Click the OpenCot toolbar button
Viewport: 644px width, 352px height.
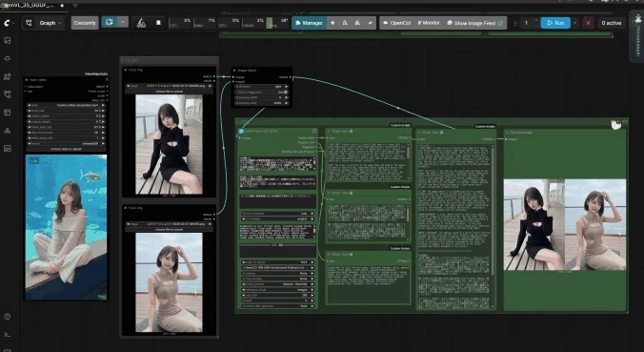(396, 23)
